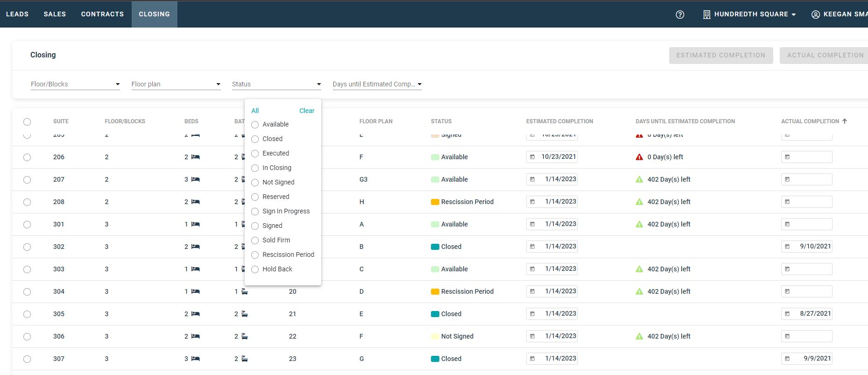Click yellow Not Signed swatch for suite 306
868x375 pixels.
click(435, 336)
